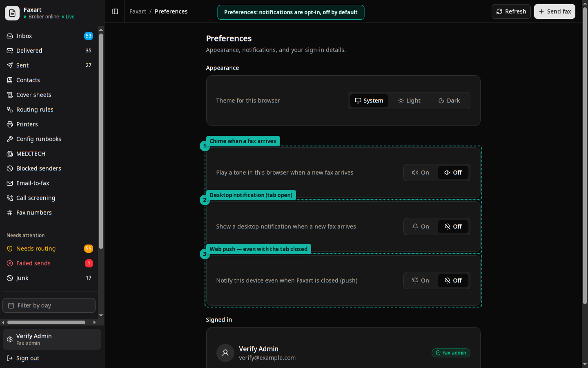The image size is (588, 368).
Task: Click the MEDITECH hospital icon
Action: click(x=10, y=154)
